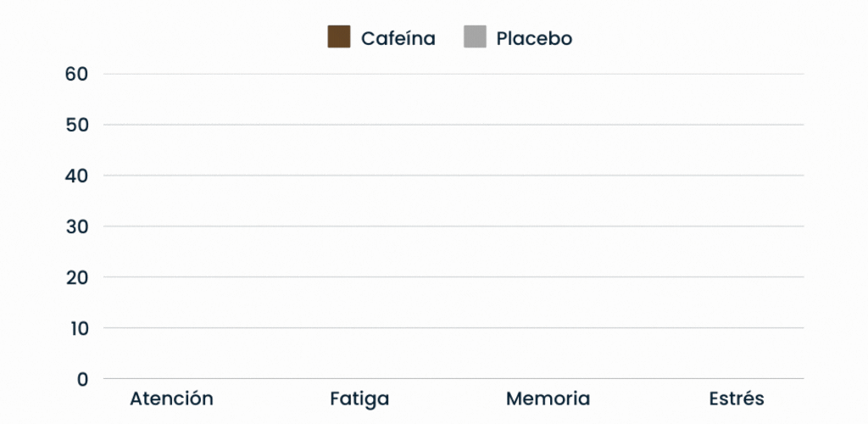The height and width of the screenshot is (424, 868).
Task: Click the brown Cafeína legend color swatch
Action: (x=339, y=38)
